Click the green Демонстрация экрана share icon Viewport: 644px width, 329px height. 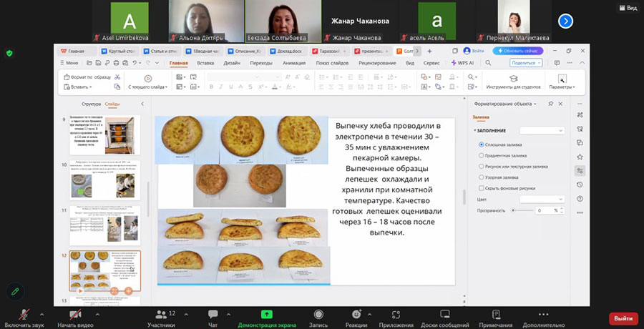(x=266, y=314)
